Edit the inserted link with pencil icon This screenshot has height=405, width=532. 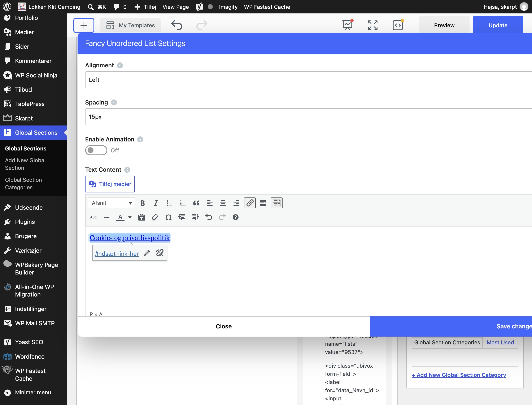point(147,253)
